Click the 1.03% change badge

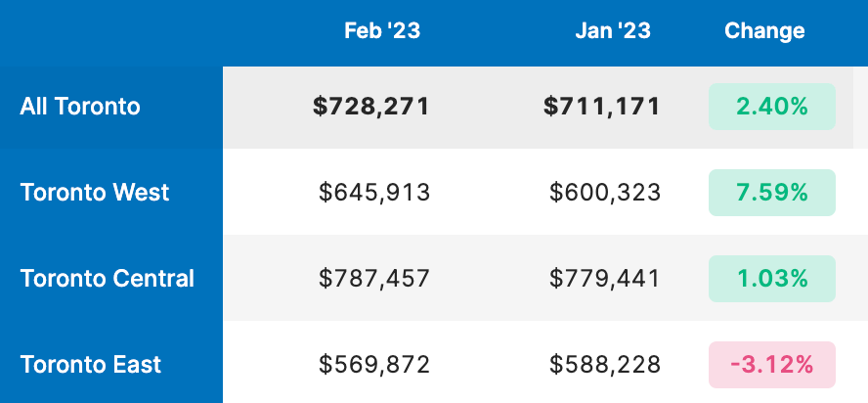pos(772,279)
